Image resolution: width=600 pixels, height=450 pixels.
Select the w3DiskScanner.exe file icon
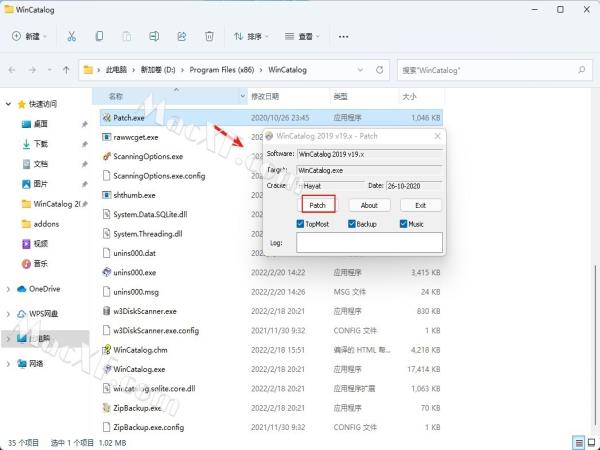click(107, 311)
